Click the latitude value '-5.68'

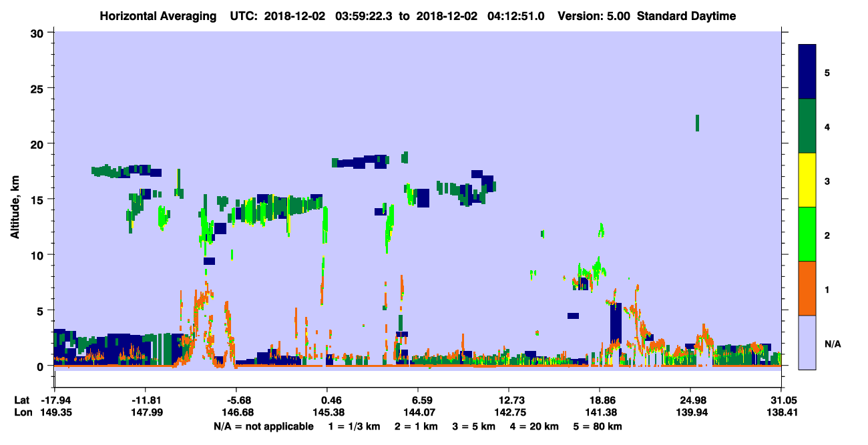pyautogui.click(x=236, y=400)
